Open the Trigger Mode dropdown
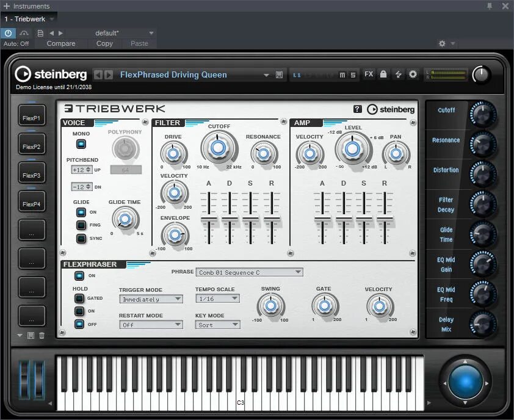514x420 pixels. (x=151, y=299)
